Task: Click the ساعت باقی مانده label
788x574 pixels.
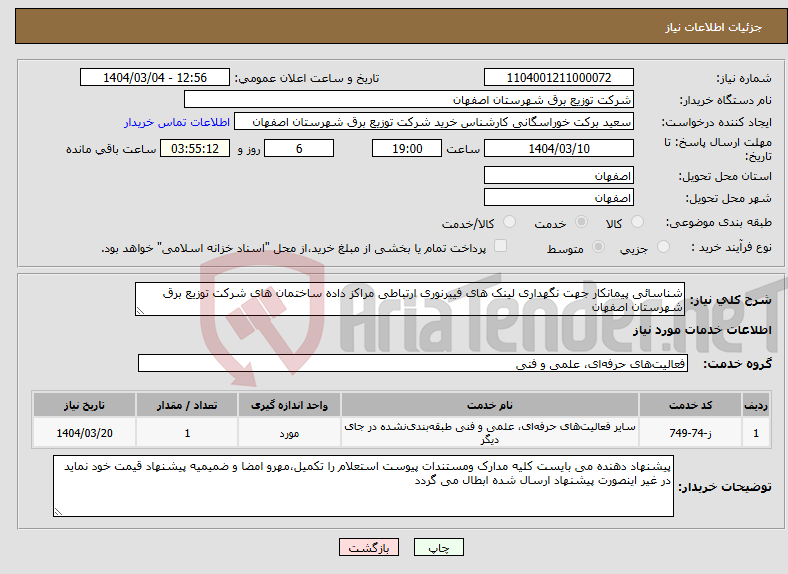Action: (111, 149)
